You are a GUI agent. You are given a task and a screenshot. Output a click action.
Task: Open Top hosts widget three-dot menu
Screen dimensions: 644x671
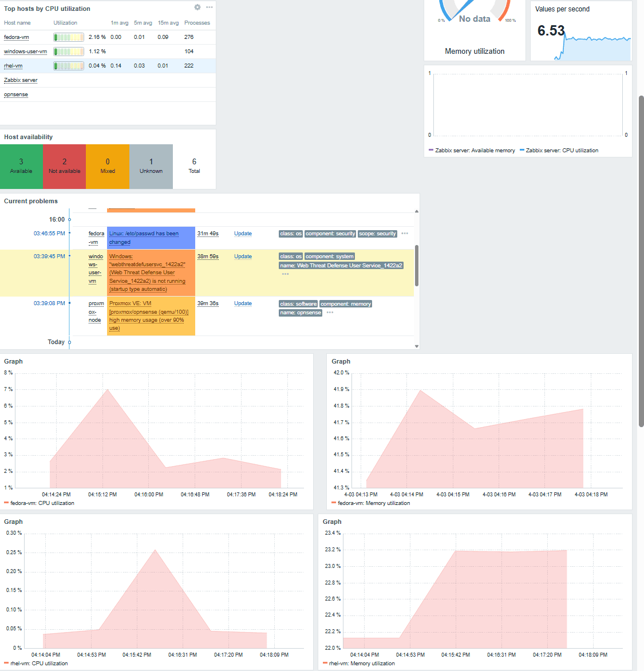pos(210,7)
